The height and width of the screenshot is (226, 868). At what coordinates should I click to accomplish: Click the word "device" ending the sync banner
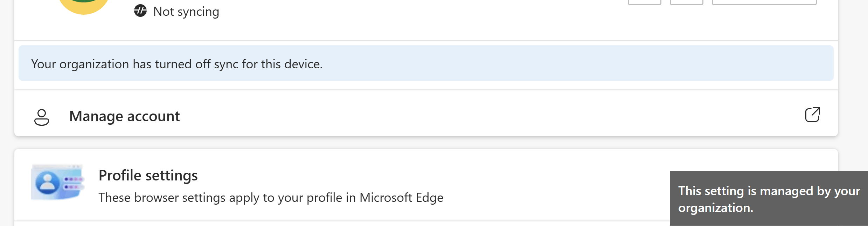point(303,64)
